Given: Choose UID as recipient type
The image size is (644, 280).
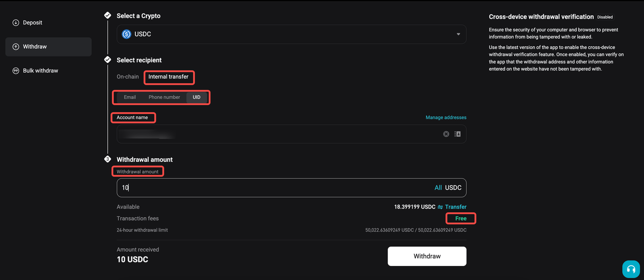Looking at the screenshot, I should [x=197, y=97].
